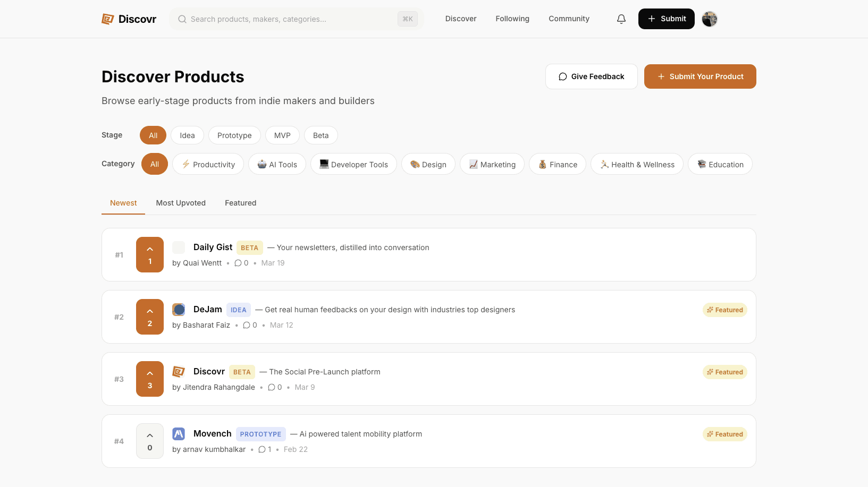
Task: Filter category by Developer Tools
Action: tap(353, 165)
